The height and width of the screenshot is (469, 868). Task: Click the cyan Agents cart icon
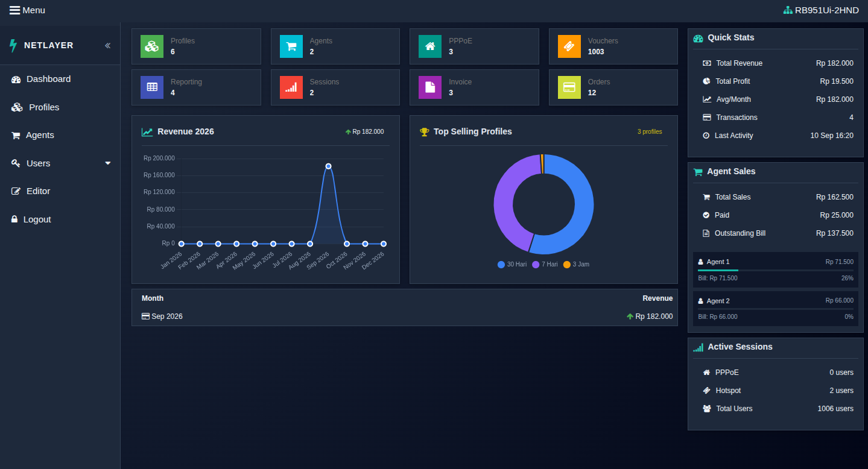tap(291, 46)
